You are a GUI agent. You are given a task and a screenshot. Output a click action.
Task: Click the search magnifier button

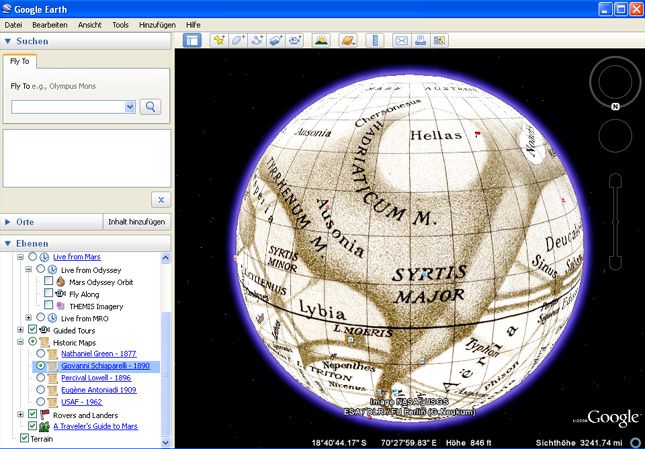[150, 107]
